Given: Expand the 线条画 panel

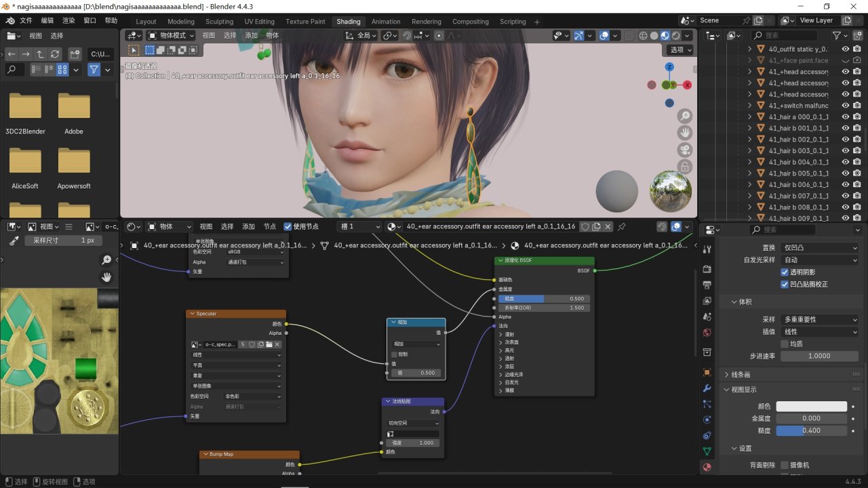Looking at the screenshot, I should [x=741, y=374].
